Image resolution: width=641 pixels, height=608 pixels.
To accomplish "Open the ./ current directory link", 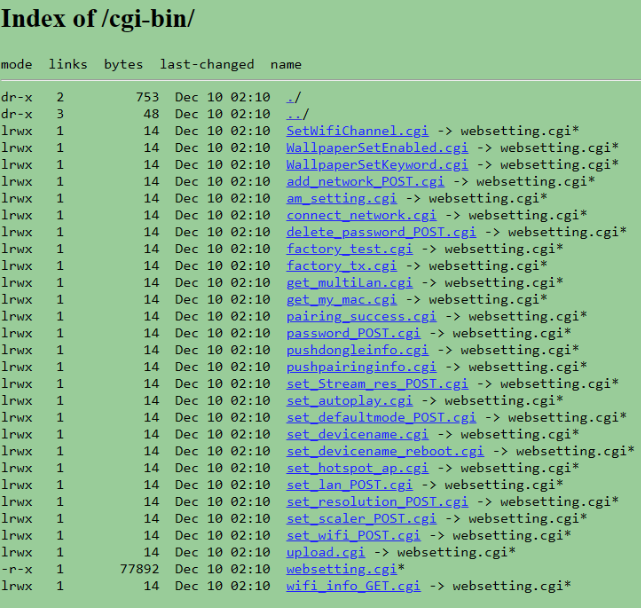I will point(290,97).
